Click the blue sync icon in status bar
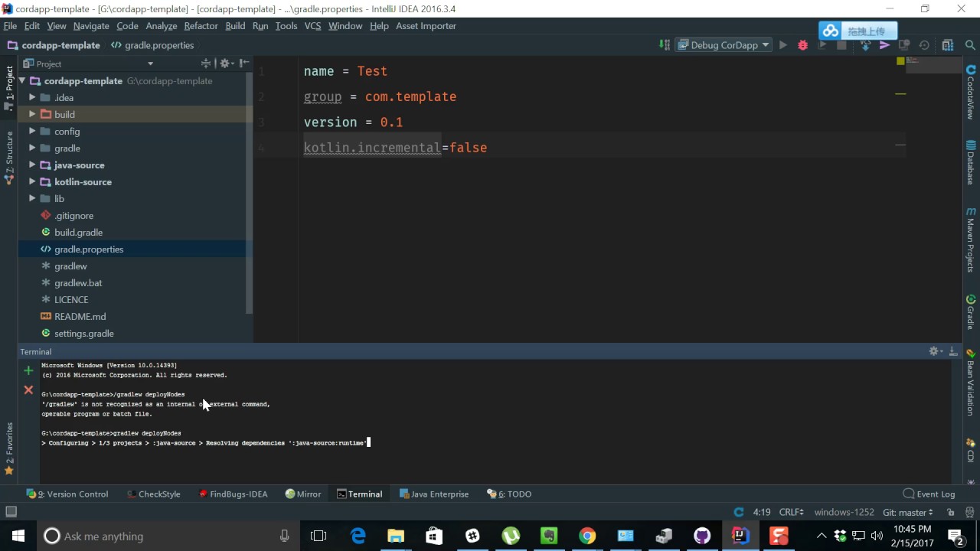The image size is (980, 551). click(x=739, y=512)
